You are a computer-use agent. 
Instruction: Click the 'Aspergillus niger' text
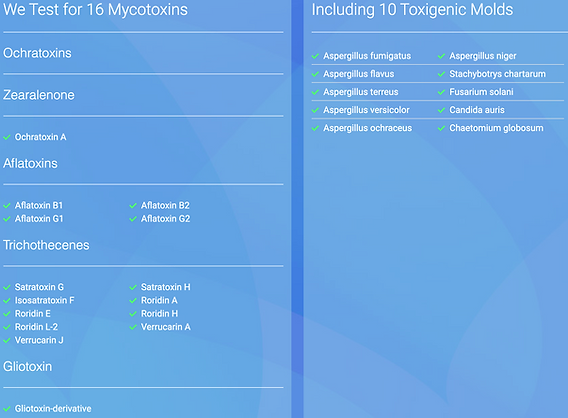483,56
